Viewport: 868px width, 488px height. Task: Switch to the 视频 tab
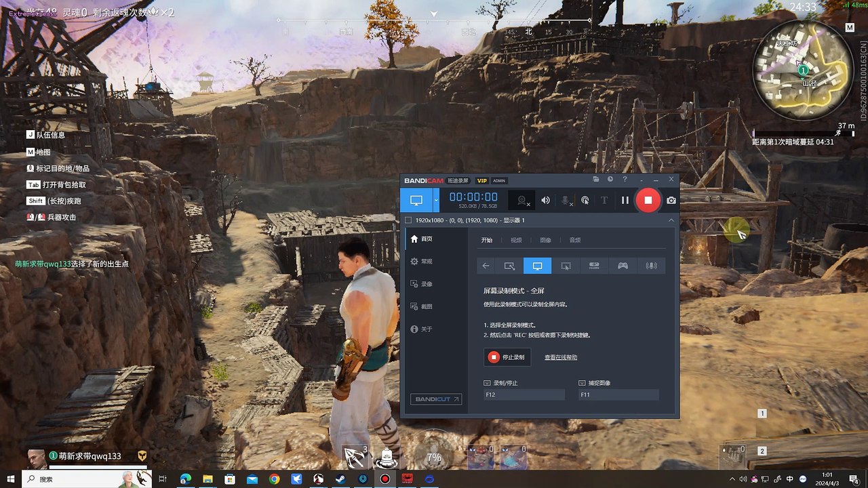pos(516,240)
